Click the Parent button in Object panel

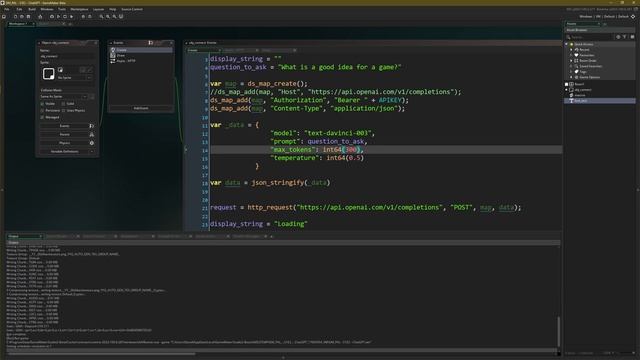(67, 134)
